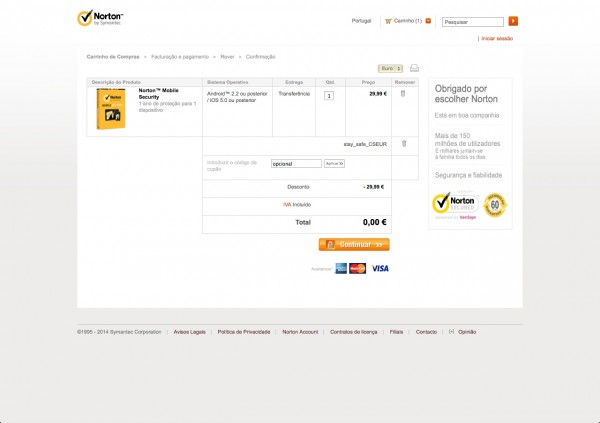Click the Norton Mobile Security product name
Screen dimensions: 600x423
coord(158,94)
